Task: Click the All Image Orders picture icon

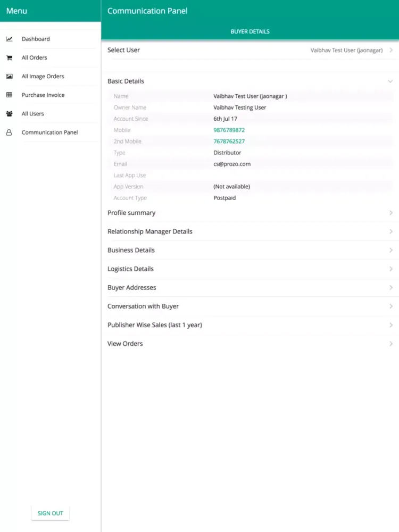Action: tap(9, 76)
